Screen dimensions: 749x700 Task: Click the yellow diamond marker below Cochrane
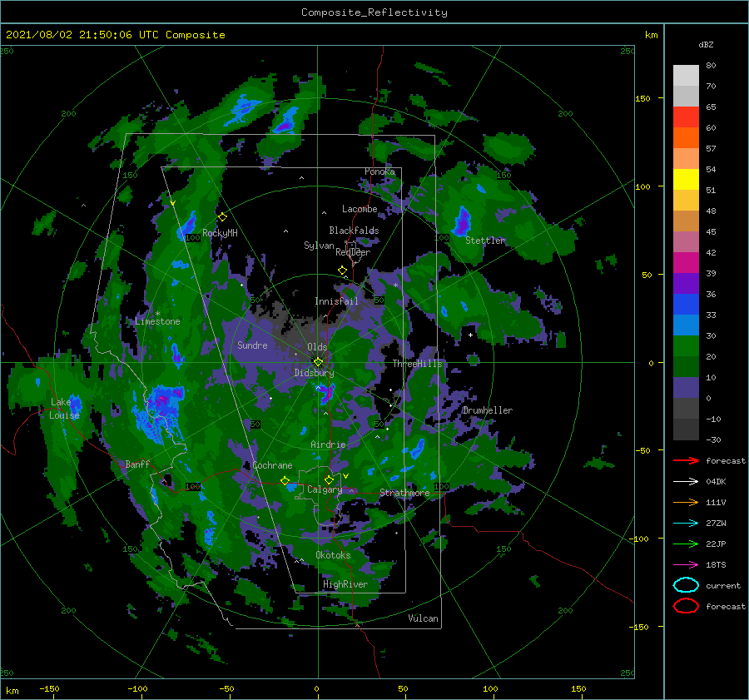pyautogui.click(x=285, y=480)
